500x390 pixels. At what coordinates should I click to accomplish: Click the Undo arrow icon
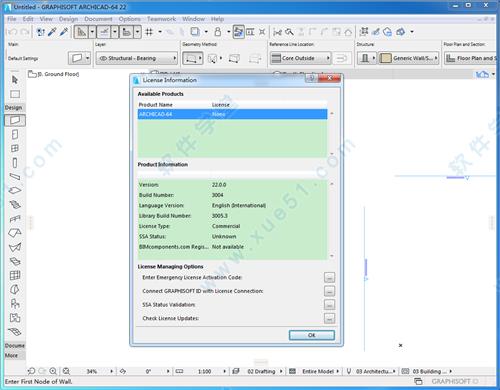[13, 32]
